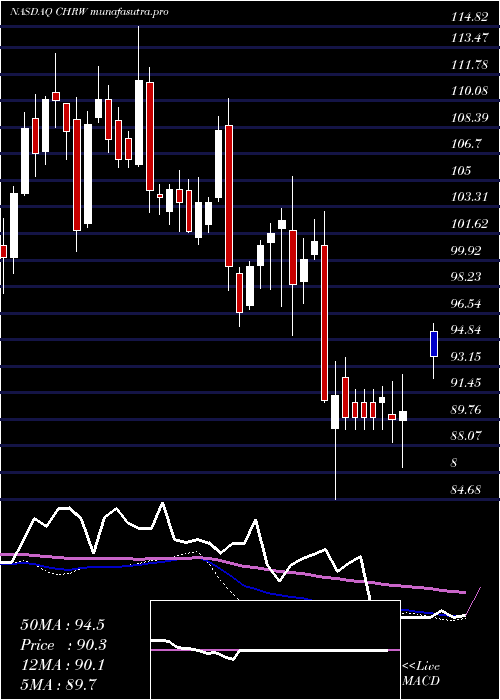
Task: Click the 114.82 price axis label
Action: (x=469, y=17)
